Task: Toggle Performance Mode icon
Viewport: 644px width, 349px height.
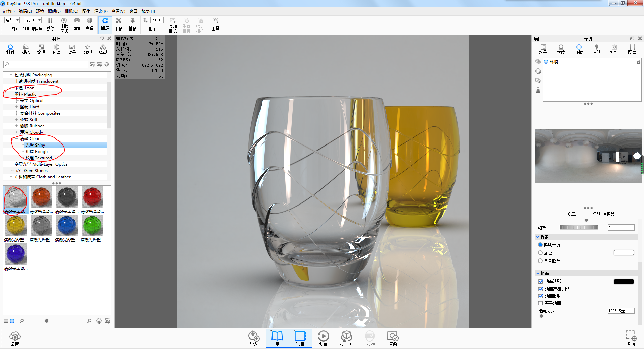Action: (x=64, y=20)
